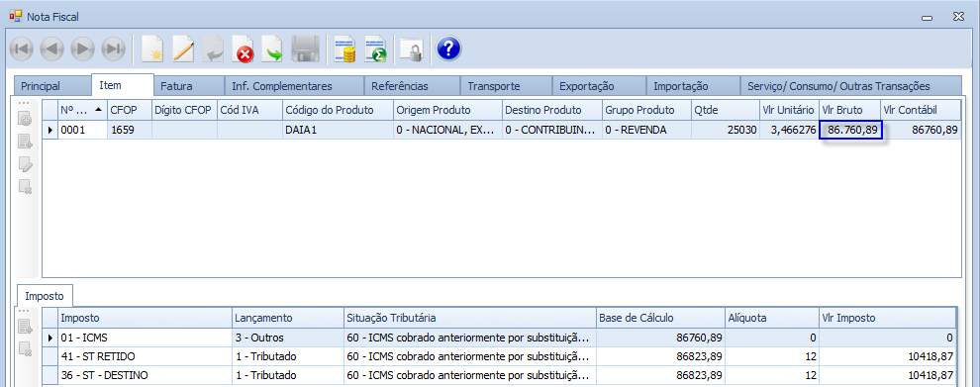Click the Grupo Produto column header
Image resolution: width=980 pixels, height=387 pixels.
pyautogui.click(x=646, y=110)
